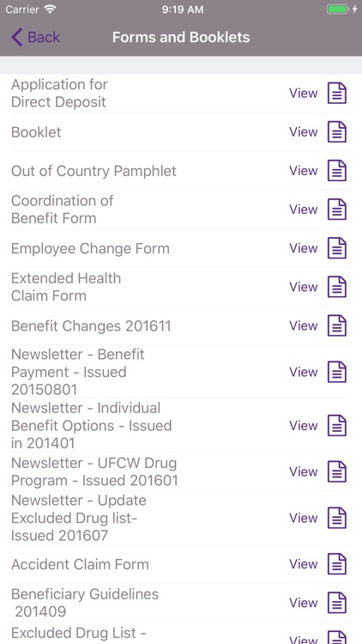Go Back to previous screen
This screenshot has height=644, width=362.
(x=36, y=37)
